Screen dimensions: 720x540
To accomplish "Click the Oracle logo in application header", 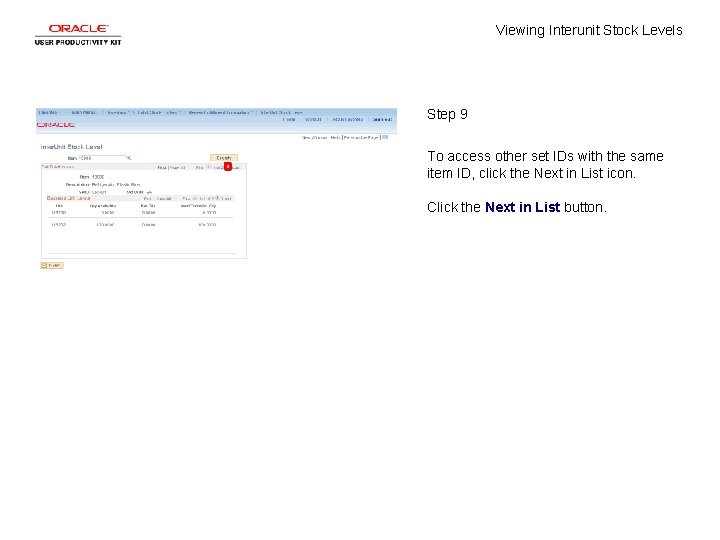I will pyautogui.click(x=56, y=125).
